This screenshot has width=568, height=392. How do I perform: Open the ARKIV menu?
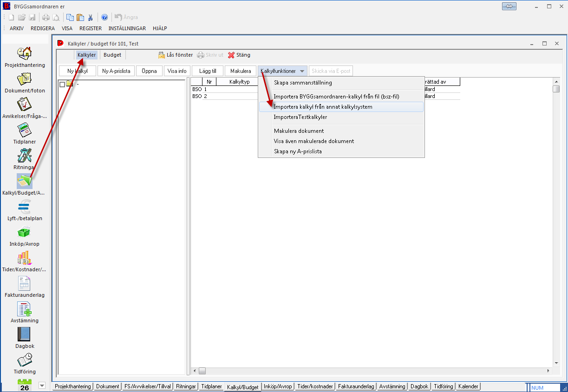click(x=17, y=28)
